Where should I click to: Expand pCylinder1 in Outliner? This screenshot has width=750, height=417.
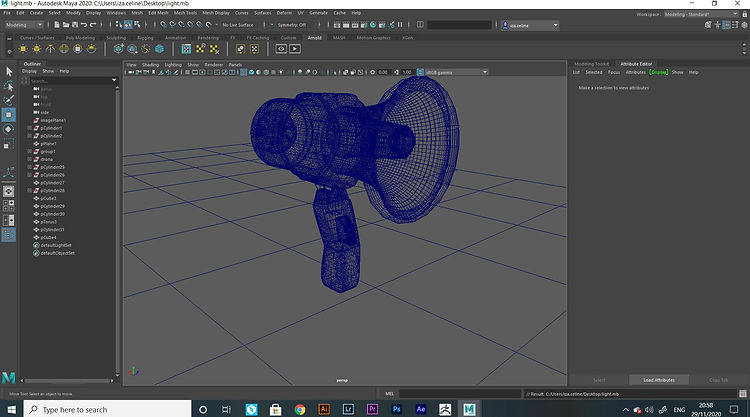30,128
